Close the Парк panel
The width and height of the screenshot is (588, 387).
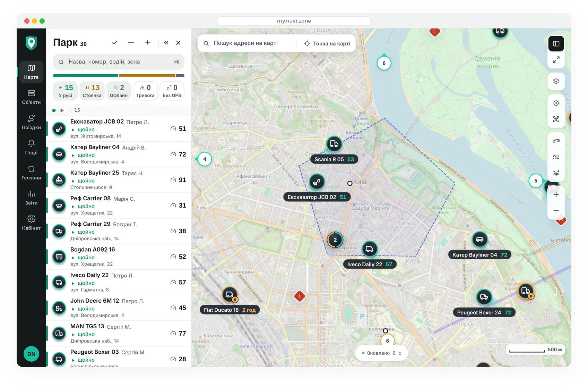click(x=178, y=43)
